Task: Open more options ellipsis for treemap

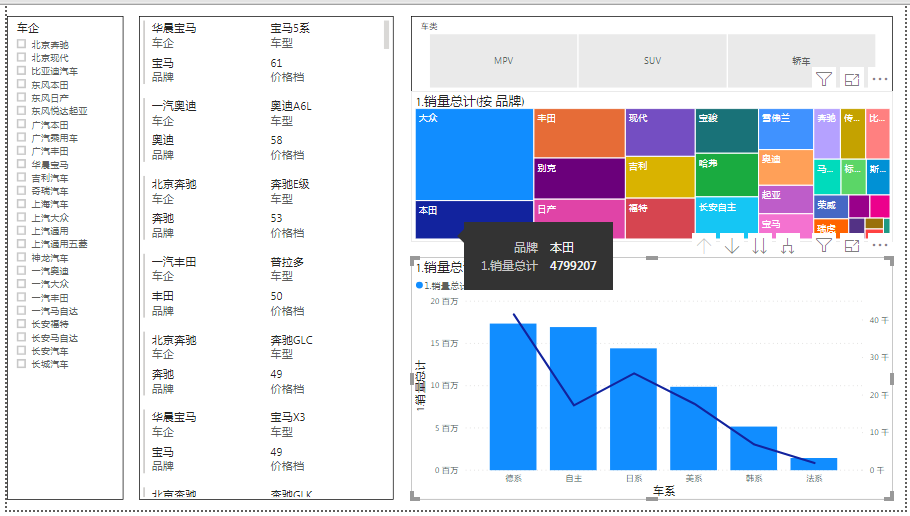Action: coord(880,245)
